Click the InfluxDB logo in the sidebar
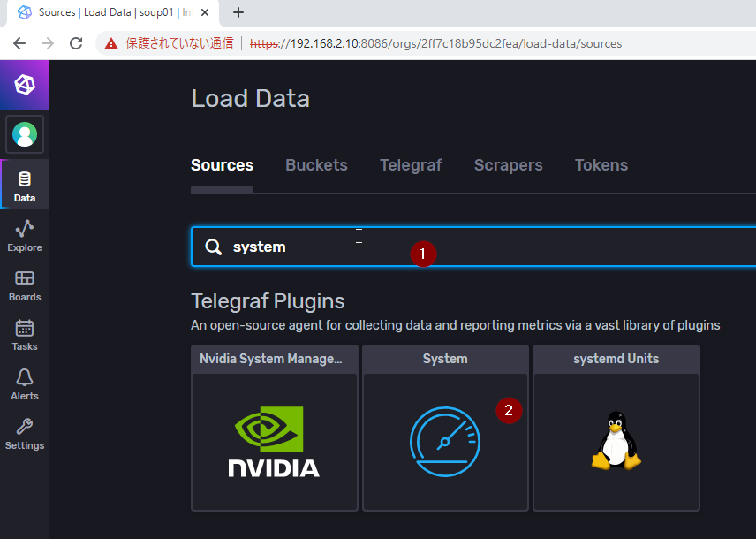This screenshot has height=539, width=756. click(x=25, y=85)
